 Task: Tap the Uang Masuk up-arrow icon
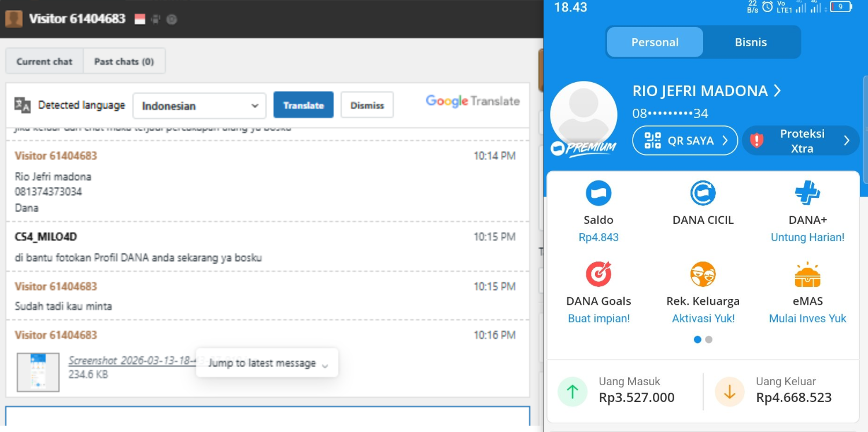pos(572,392)
